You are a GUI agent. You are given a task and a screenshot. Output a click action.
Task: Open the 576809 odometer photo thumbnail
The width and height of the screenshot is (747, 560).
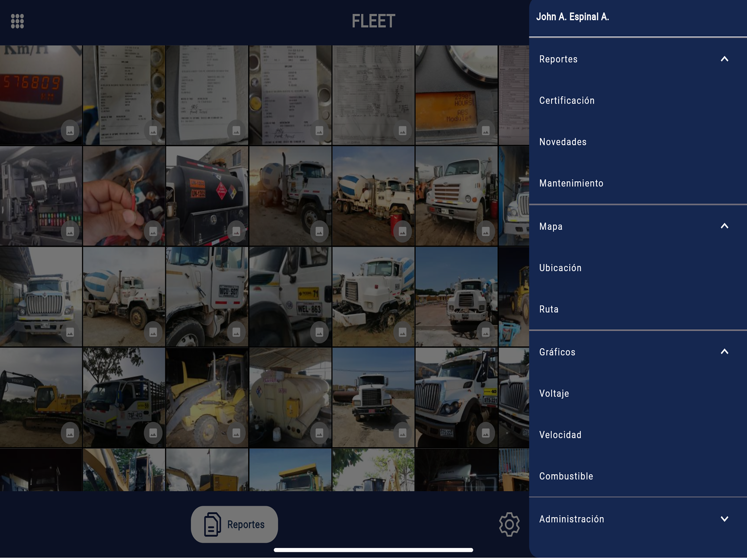pos(41,95)
